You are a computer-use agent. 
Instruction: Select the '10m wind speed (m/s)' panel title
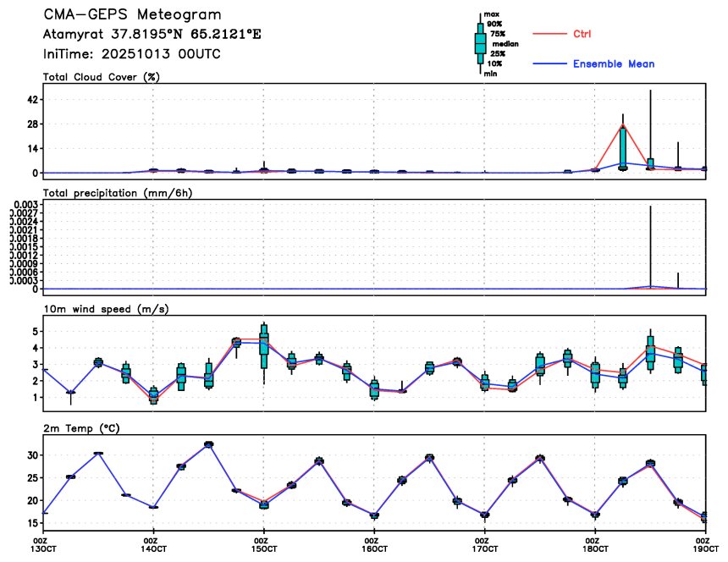click(x=106, y=309)
